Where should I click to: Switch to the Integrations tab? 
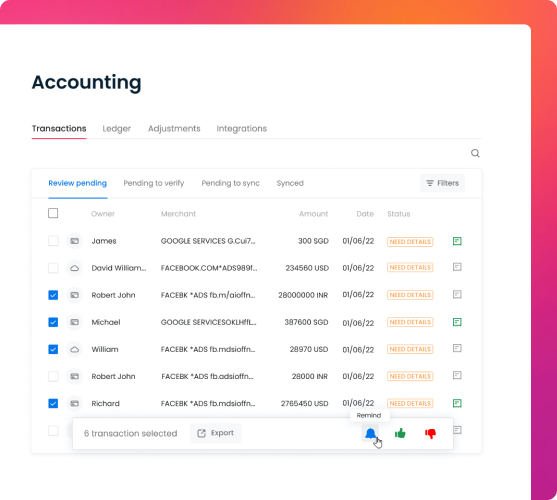[242, 129]
